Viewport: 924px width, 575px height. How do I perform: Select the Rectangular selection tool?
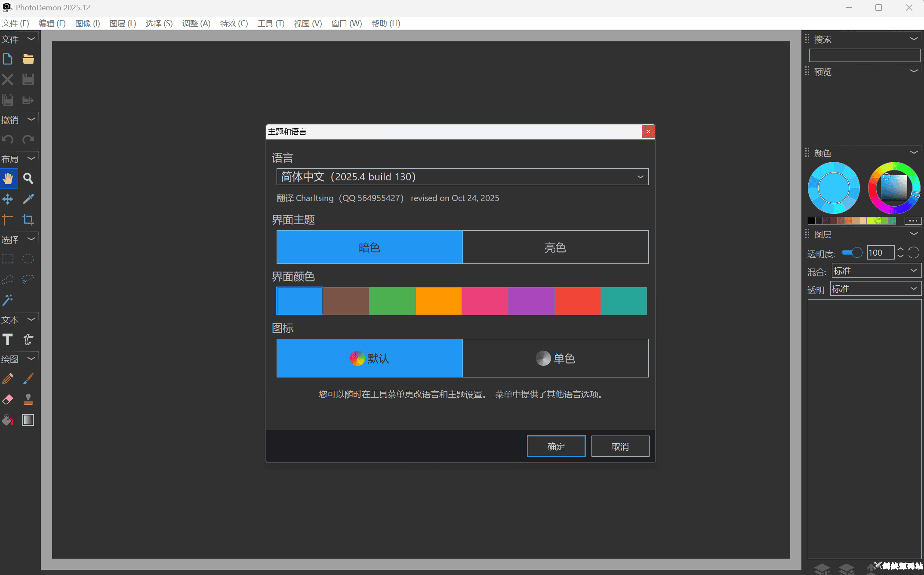(8, 259)
